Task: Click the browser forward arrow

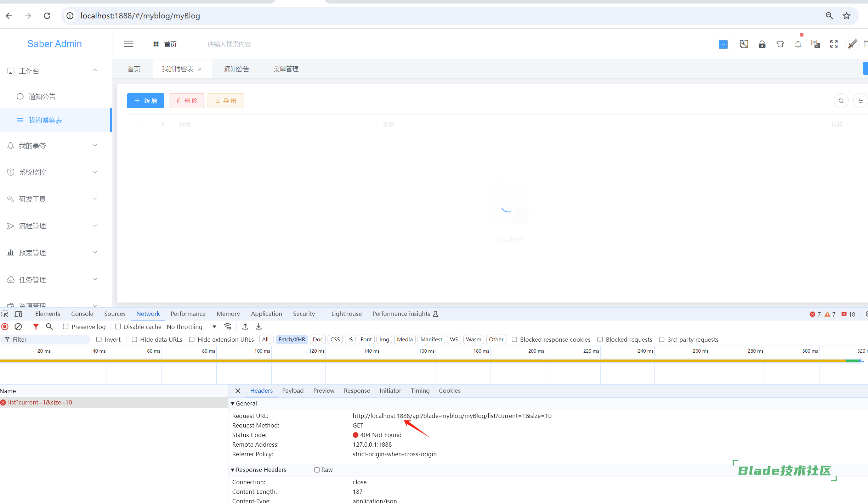Action: click(x=28, y=16)
